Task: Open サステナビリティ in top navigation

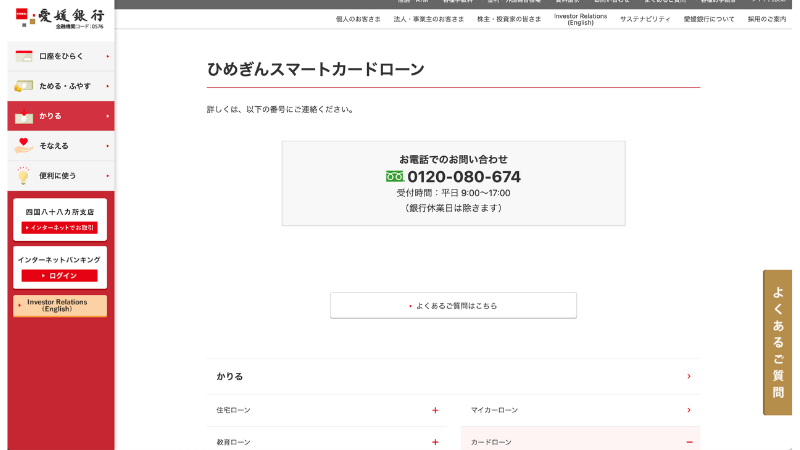Action: tap(645, 19)
